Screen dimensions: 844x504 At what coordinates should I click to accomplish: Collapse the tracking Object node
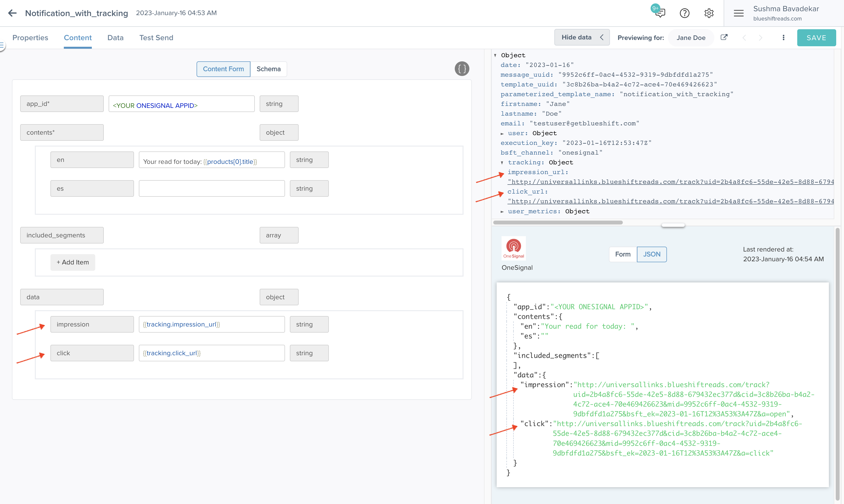coord(503,162)
